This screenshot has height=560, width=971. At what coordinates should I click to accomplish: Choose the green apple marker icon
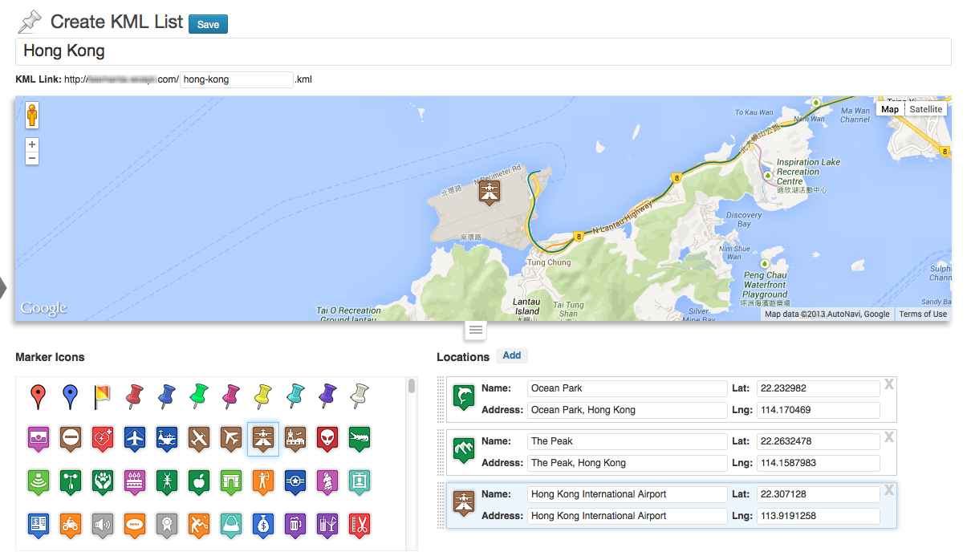(199, 482)
